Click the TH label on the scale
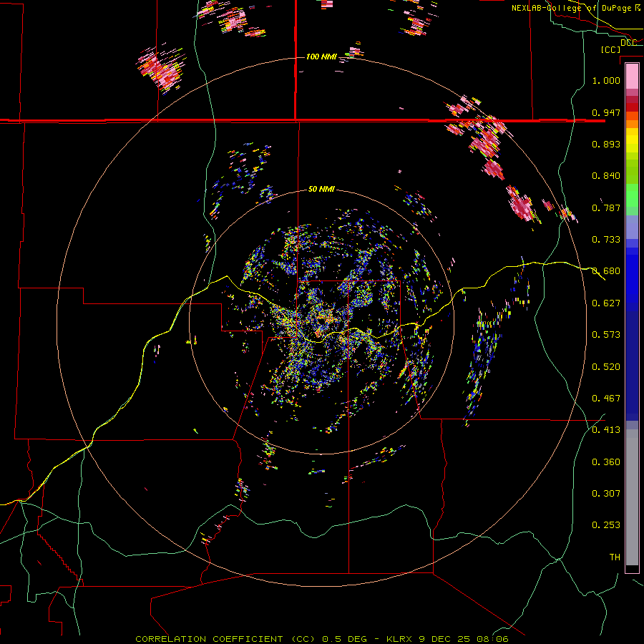Screen dimensions: 644x644 [x=615, y=557]
